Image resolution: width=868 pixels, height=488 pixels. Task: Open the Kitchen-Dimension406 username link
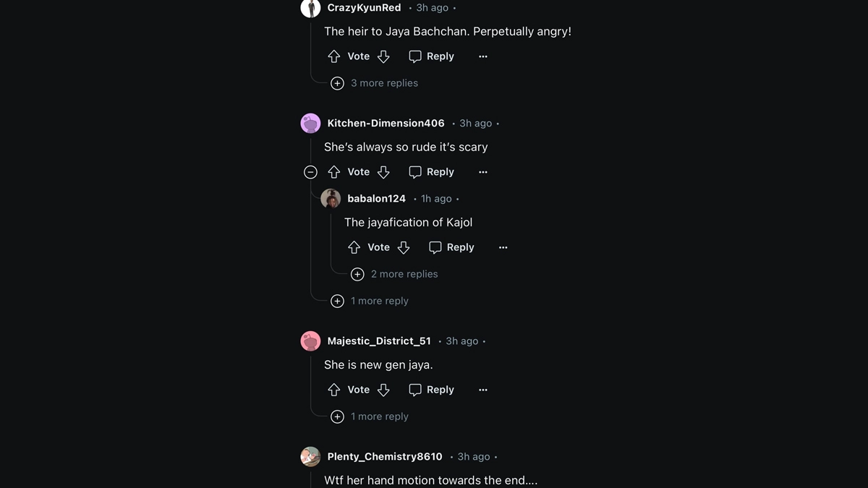[x=386, y=124]
